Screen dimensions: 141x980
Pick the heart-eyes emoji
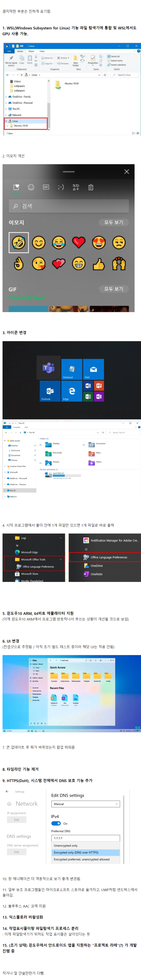99,242
